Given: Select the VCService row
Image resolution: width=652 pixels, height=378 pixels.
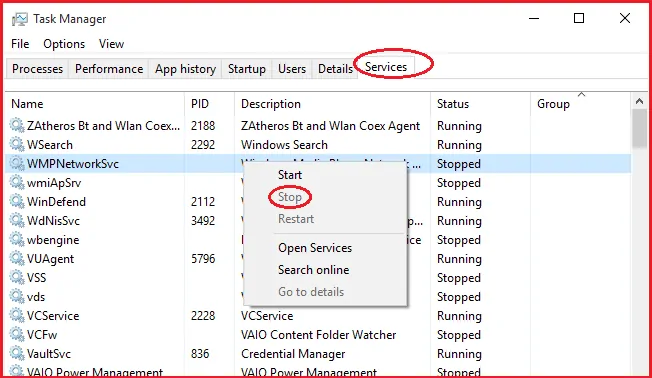Looking at the screenshot, I should click(318, 316).
